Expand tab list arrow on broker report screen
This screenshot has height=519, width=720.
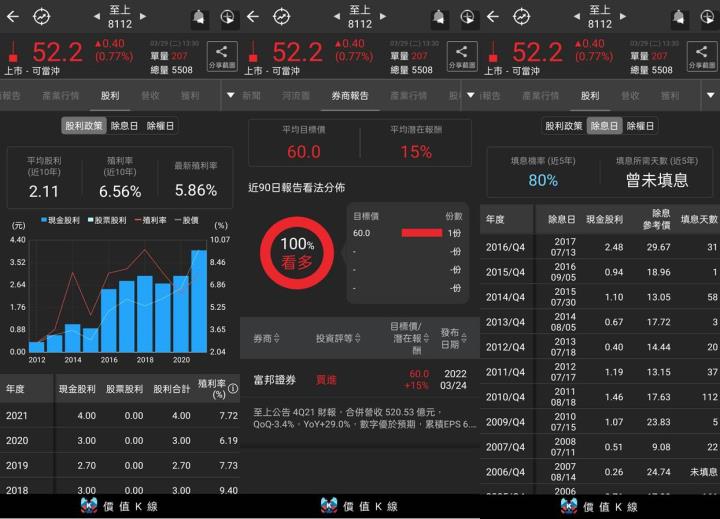click(470, 95)
